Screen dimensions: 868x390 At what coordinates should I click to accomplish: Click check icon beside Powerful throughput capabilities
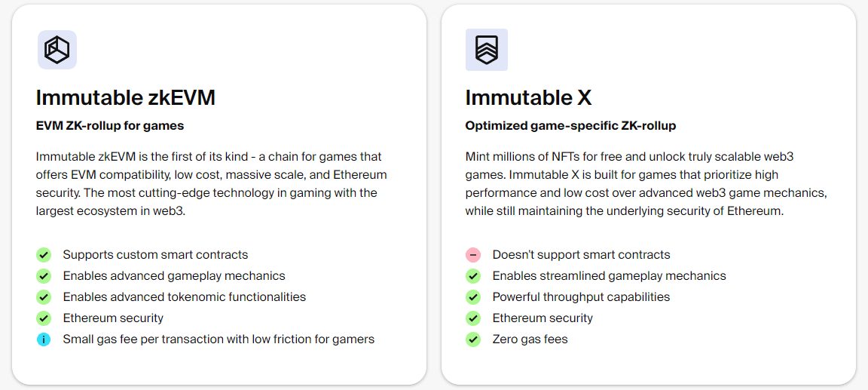(472, 297)
